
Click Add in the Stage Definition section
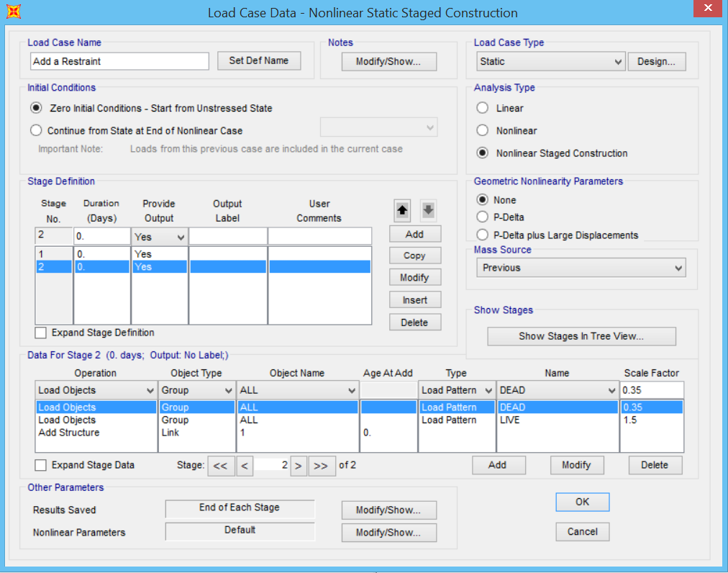click(414, 233)
